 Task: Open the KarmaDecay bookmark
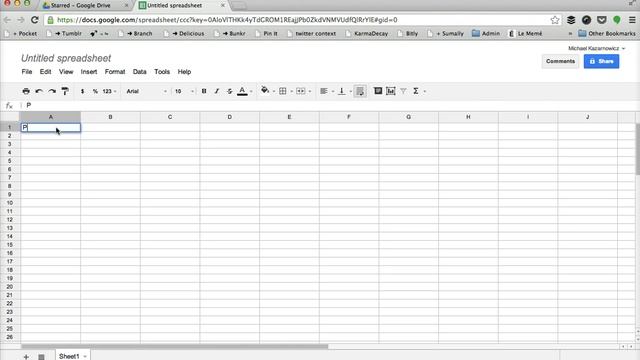(x=367, y=33)
